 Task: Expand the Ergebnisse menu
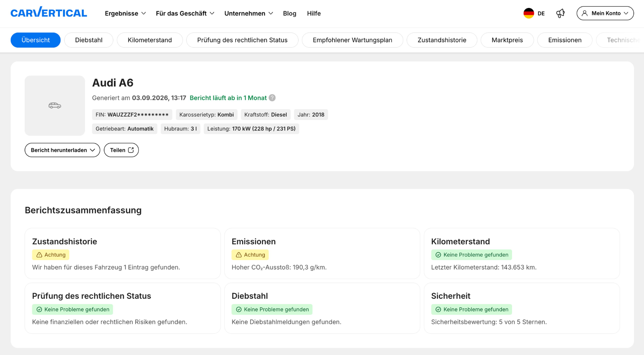click(x=125, y=13)
